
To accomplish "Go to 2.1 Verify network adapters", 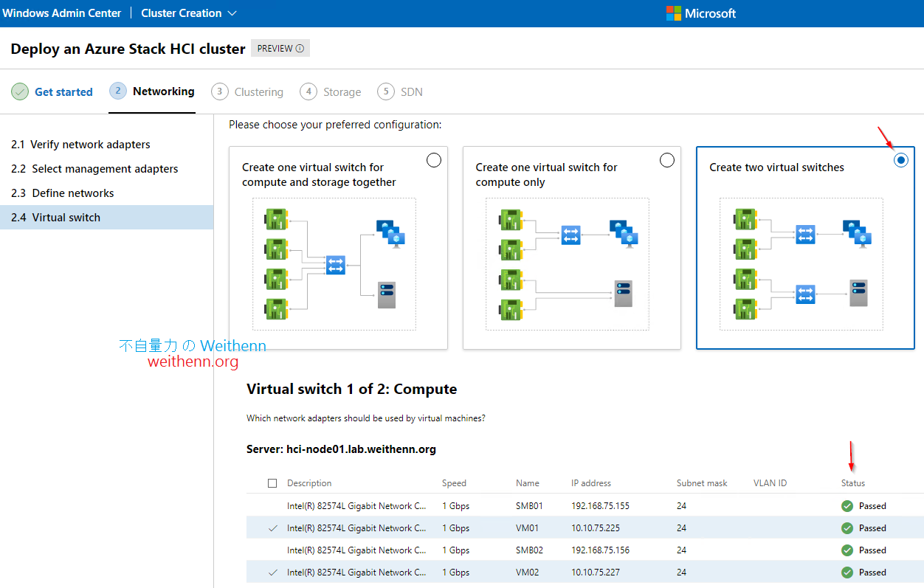I will click(81, 144).
